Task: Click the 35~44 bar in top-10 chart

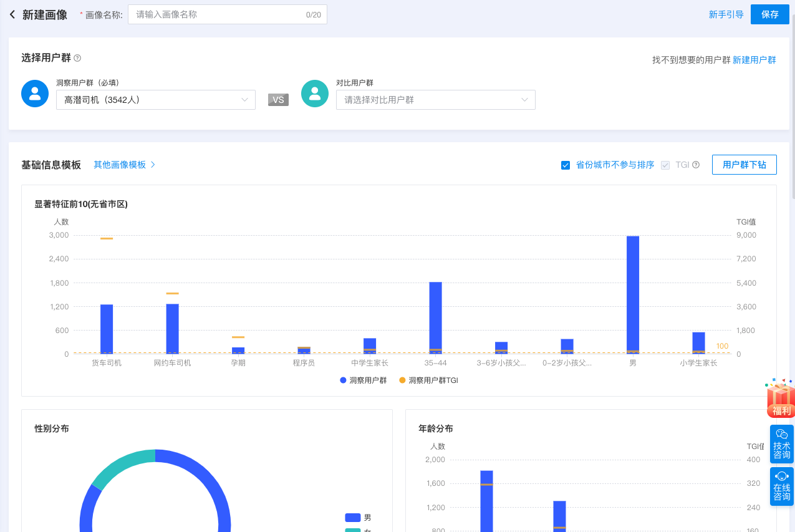Action: pos(435,318)
